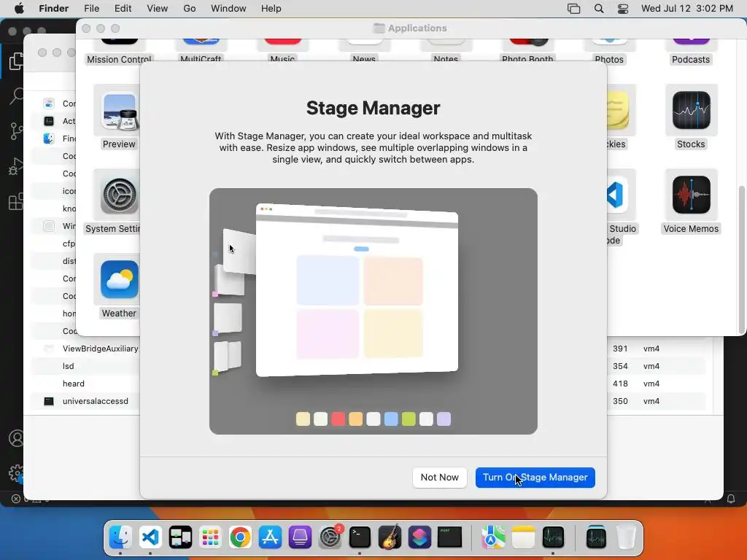The height and width of the screenshot is (560, 747).
Task: Click the 391 value in Activity Monitor
Action: pos(620,349)
